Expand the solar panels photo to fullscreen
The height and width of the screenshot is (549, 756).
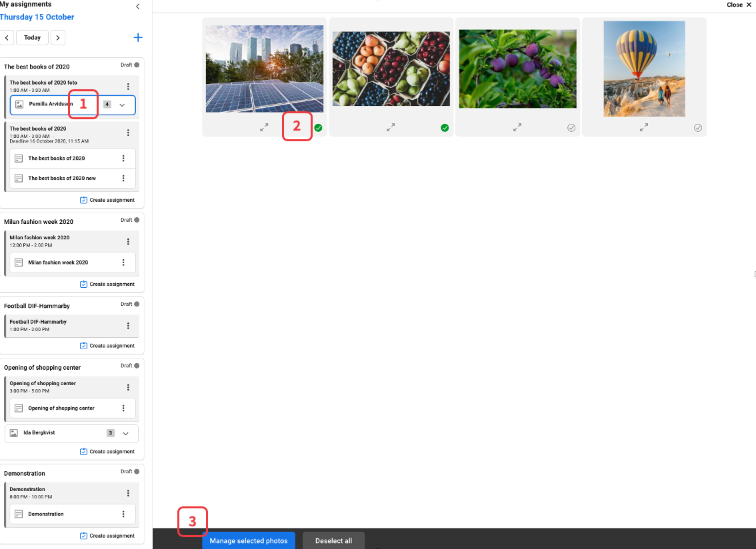pos(264,127)
